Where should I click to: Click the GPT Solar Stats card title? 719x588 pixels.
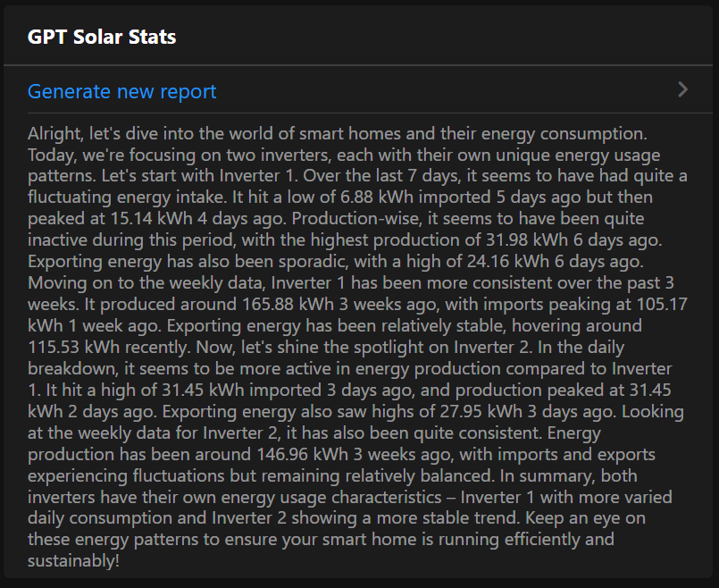[102, 37]
